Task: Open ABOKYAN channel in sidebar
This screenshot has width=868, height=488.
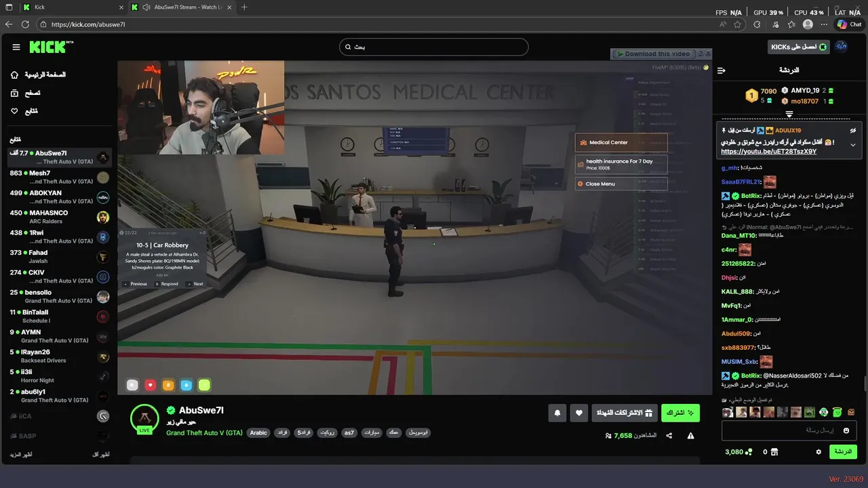Action: pos(59,197)
